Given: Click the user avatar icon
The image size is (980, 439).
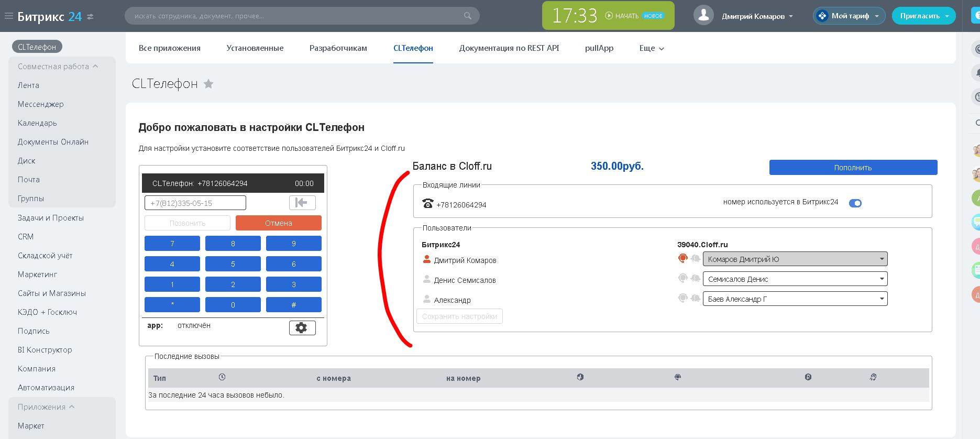Looking at the screenshot, I should coord(703,16).
